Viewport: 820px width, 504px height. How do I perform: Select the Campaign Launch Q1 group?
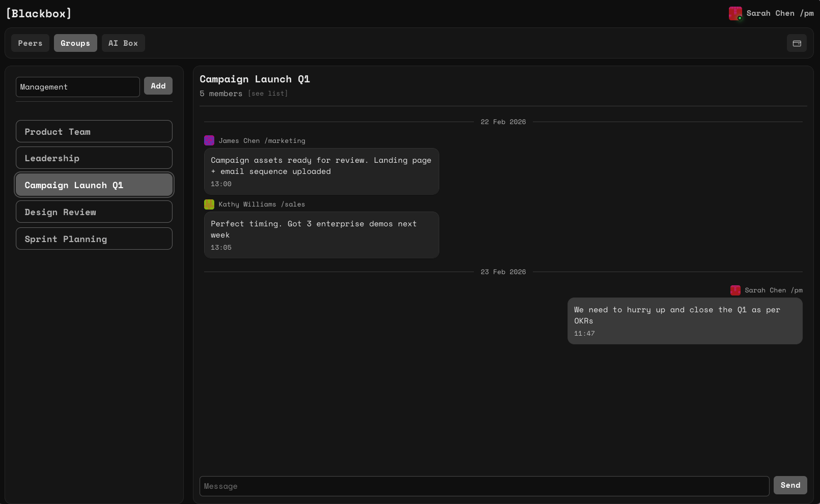coord(94,185)
